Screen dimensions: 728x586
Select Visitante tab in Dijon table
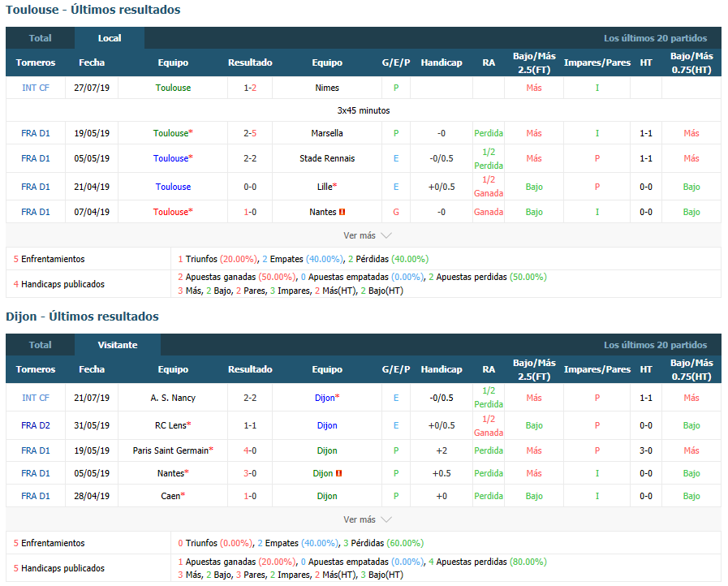[118, 345]
